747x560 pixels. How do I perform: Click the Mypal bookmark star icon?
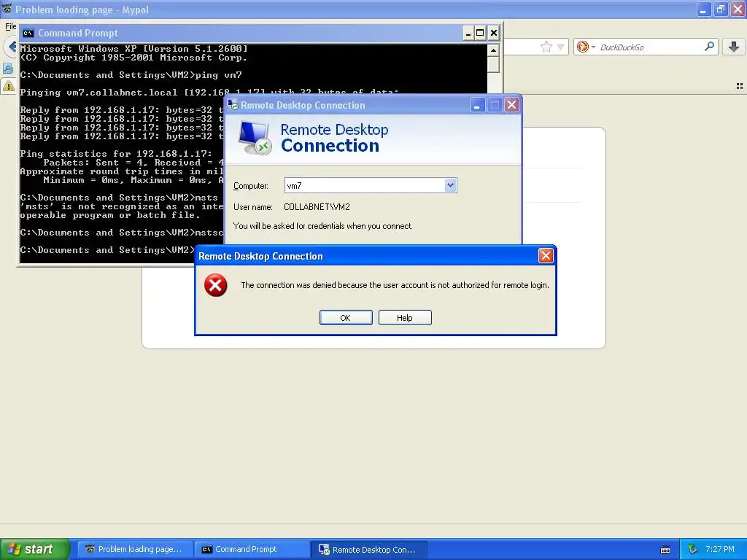pos(546,47)
